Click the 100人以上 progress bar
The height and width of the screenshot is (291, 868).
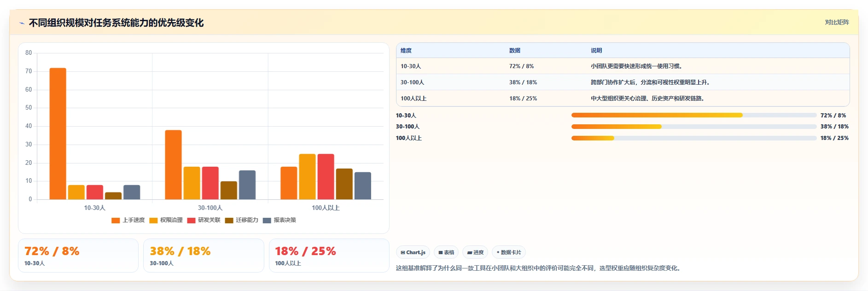tap(694, 138)
